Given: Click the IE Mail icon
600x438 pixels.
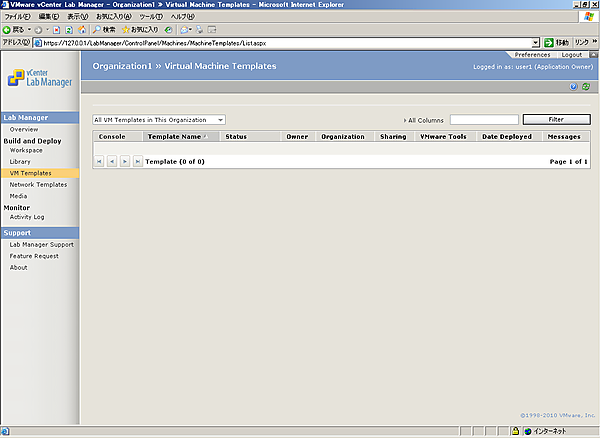Looking at the screenshot, I should [x=184, y=30].
